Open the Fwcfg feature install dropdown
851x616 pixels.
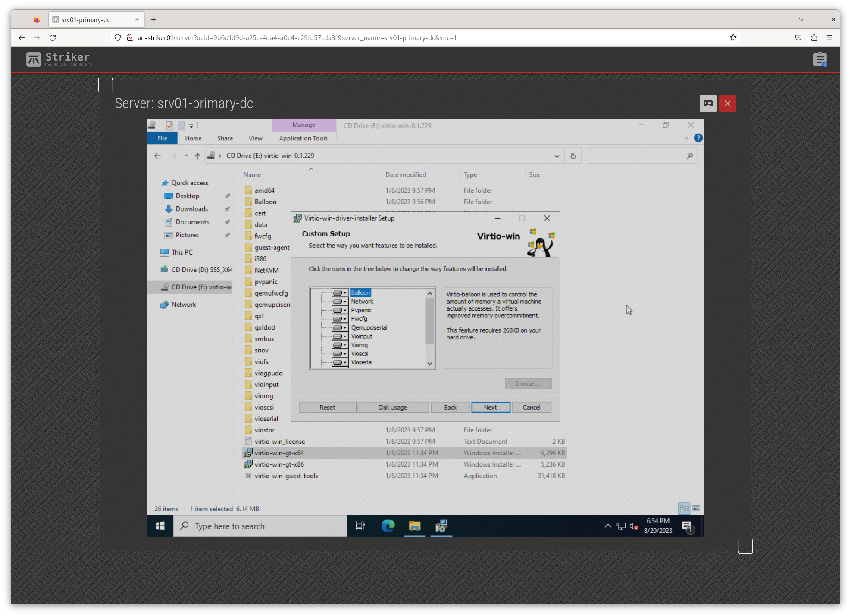pyautogui.click(x=340, y=319)
